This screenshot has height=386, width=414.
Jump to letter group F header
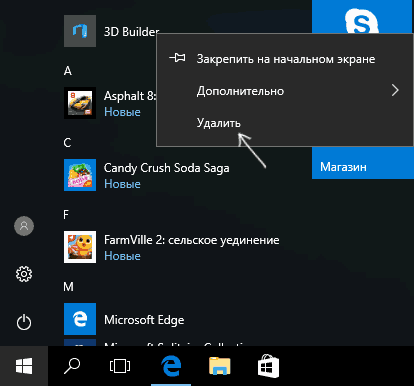tap(66, 215)
